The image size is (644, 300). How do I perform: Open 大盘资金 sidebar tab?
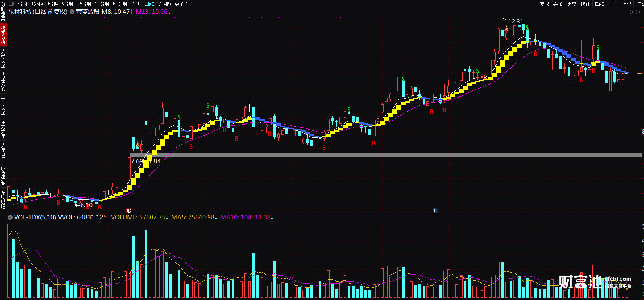pos(3,58)
